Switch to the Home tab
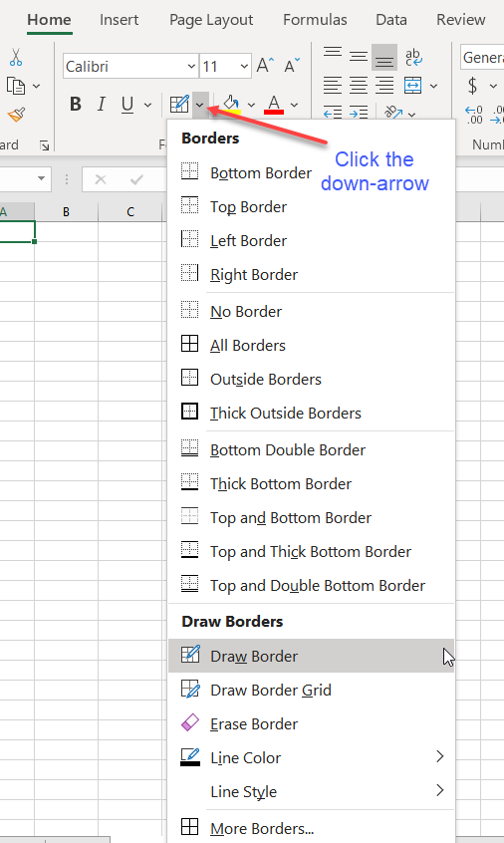 coord(50,20)
